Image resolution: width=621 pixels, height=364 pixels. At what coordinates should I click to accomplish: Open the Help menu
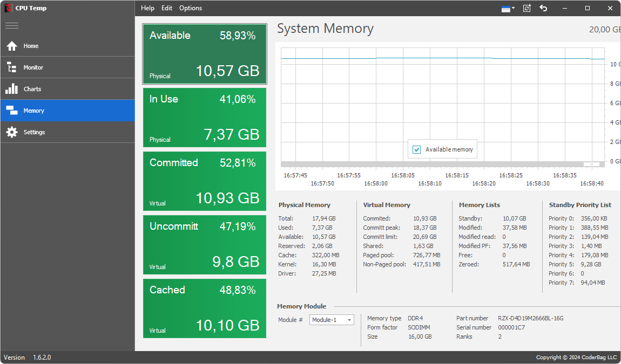(x=147, y=8)
